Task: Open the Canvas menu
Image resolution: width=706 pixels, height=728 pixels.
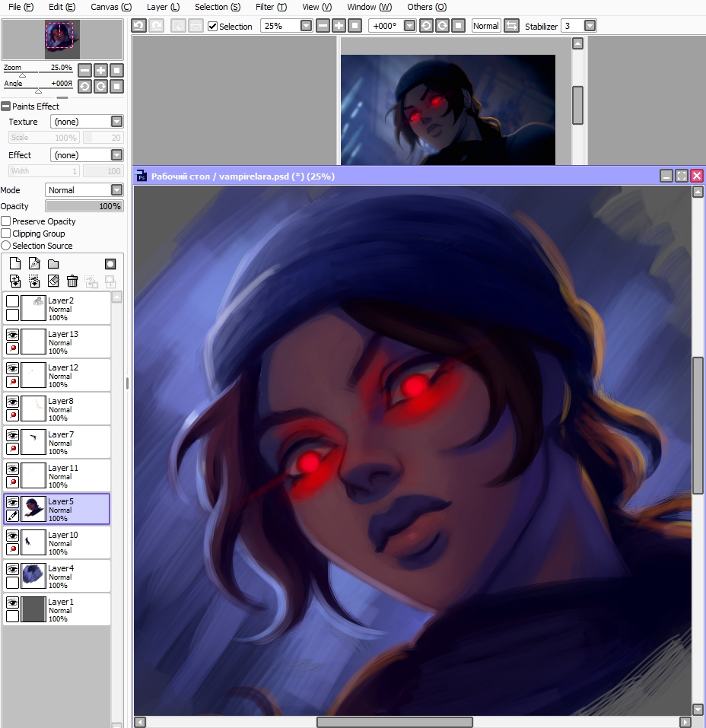Action: pos(110,7)
